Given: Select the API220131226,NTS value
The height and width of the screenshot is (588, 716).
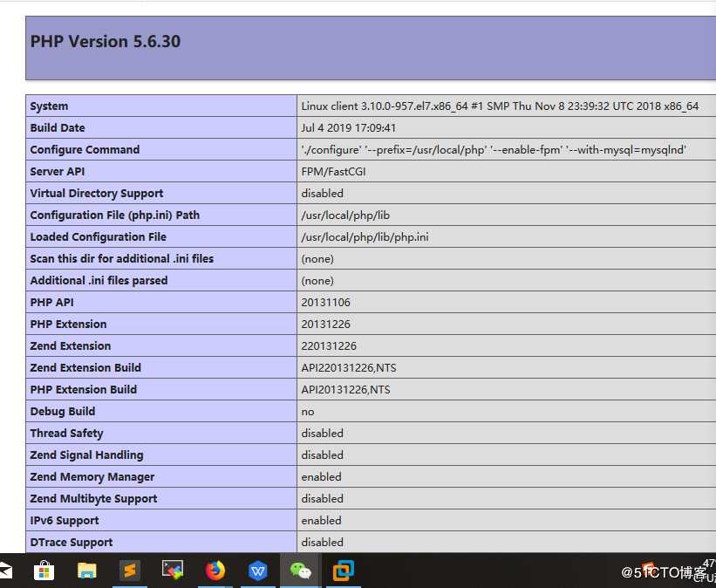Looking at the screenshot, I should [349, 368].
